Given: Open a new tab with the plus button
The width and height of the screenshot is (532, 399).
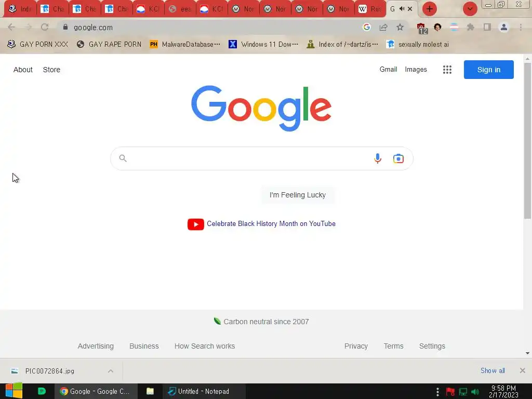Looking at the screenshot, I should click(x=430, y=9).
